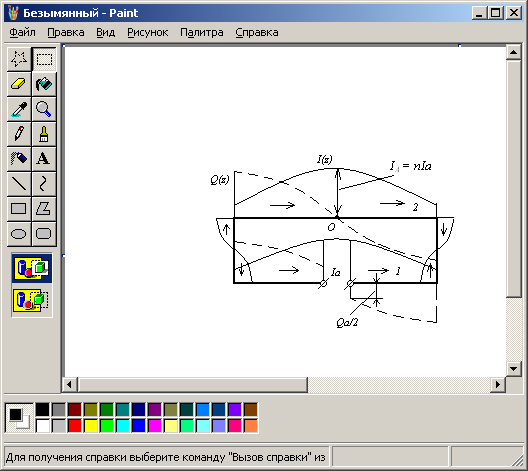Enable opaque selection mode option

pyautogui.click(x=32, y=268)
